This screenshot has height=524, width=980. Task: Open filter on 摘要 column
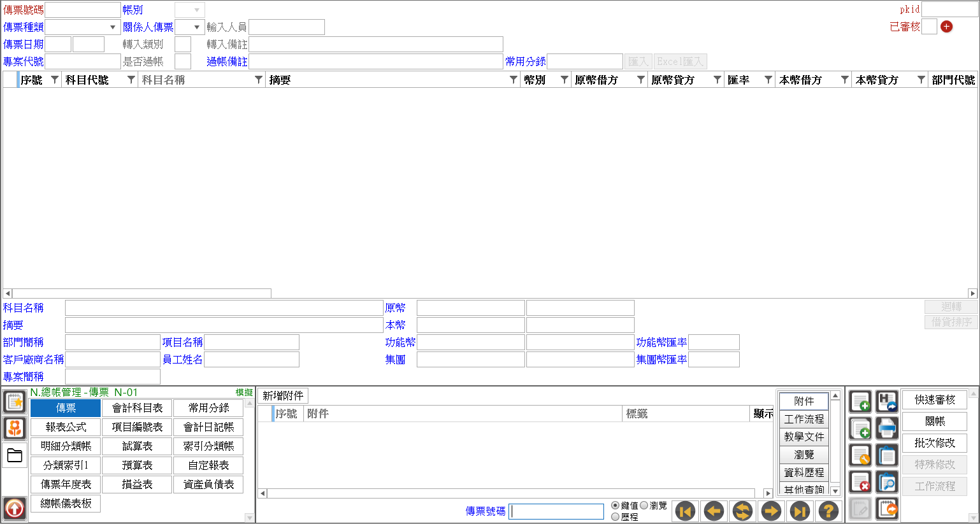(514, 80)
